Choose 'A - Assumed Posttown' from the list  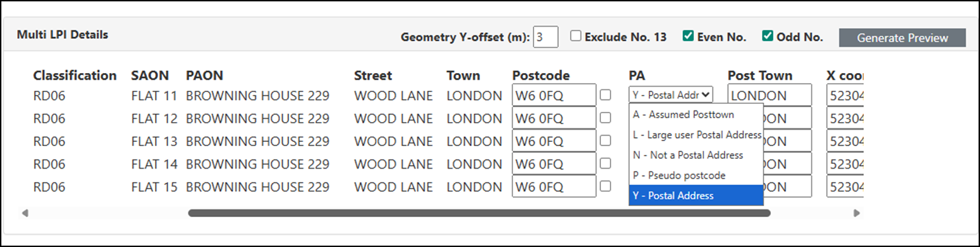[x=695, y=115]
